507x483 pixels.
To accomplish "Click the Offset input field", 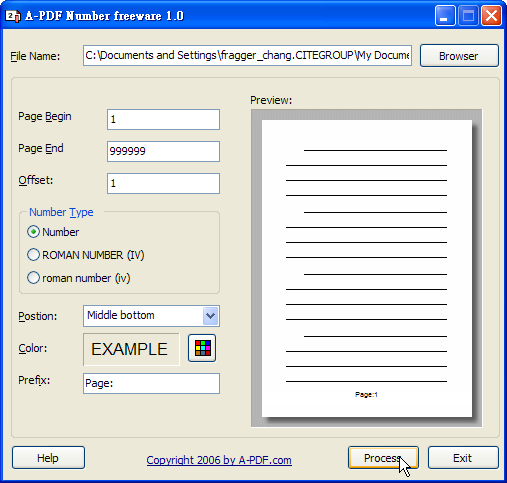I will [x=163, y=183].
